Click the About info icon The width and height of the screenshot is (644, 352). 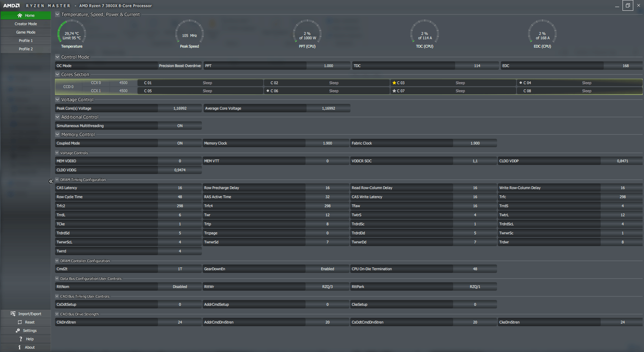coord(19,347)
